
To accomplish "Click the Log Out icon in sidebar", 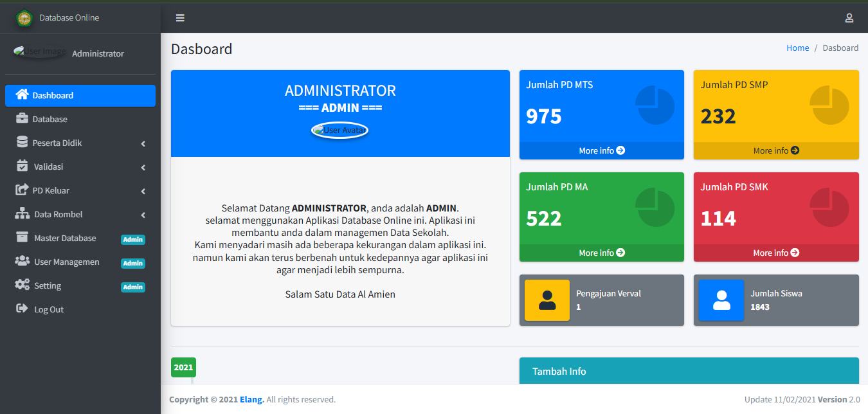I will 20,309.
